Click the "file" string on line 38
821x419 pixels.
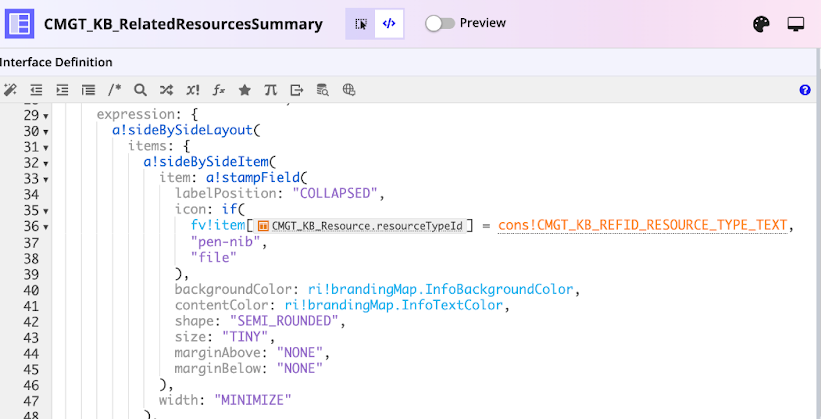click(214, 257)
